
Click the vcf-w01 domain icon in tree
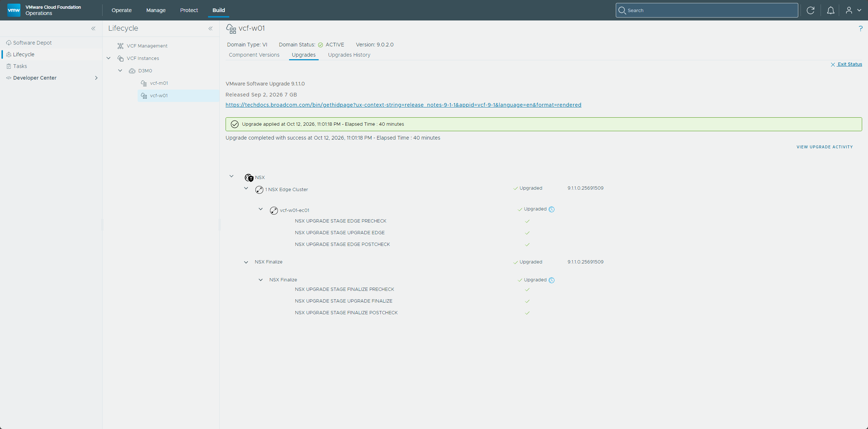[x=144, y=96]
